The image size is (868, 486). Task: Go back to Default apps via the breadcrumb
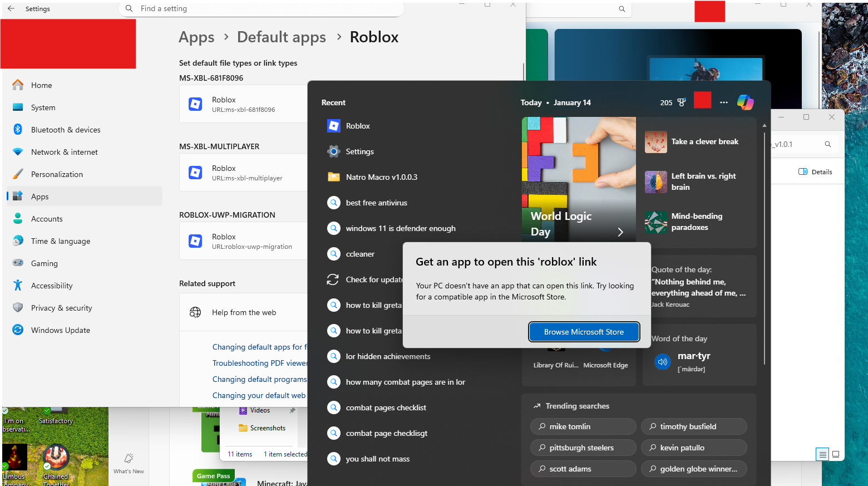click(x=281, y=37)
